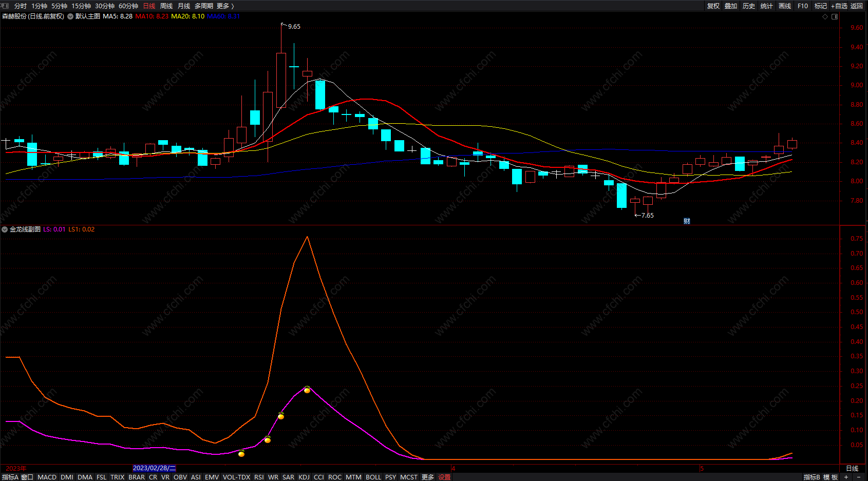The height and width of the screenshot is (481, 868).
Task: Click the topmost orange signal dot on the magenta line
Action: coord(307,390)
